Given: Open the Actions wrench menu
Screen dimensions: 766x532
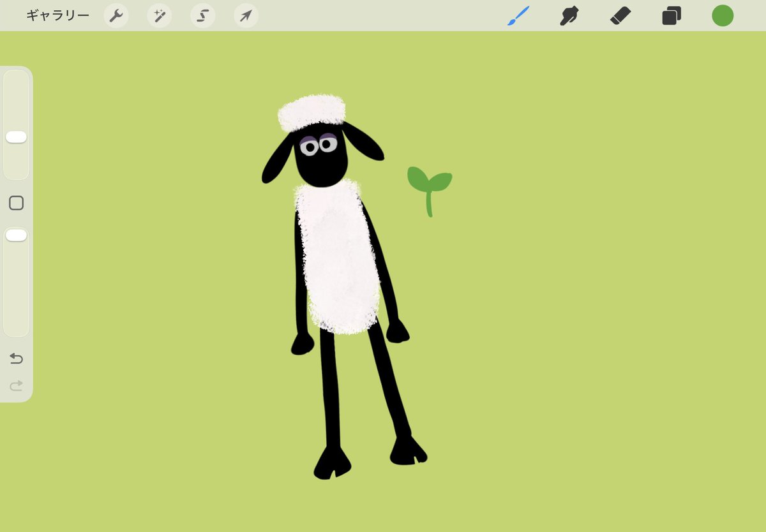Looking at the screenshot, I should point(116,16).
